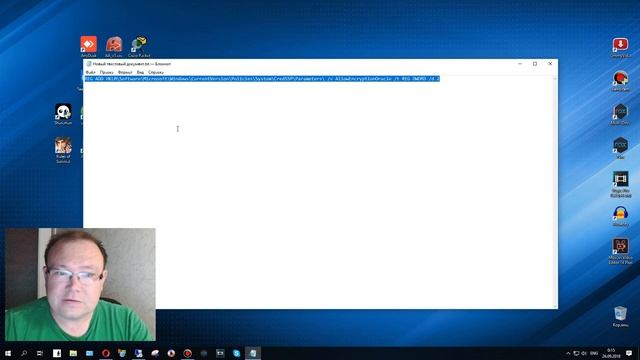
Task: Switch to the Notepad taskbar button
Action: coord(253,353)
